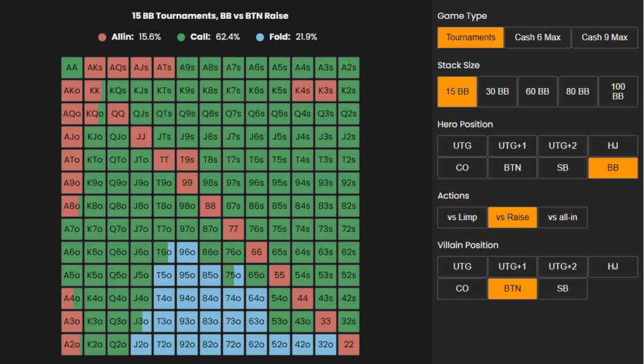Set hero position to UTG+1
This screenshot has width=644, height=364.
512,146
